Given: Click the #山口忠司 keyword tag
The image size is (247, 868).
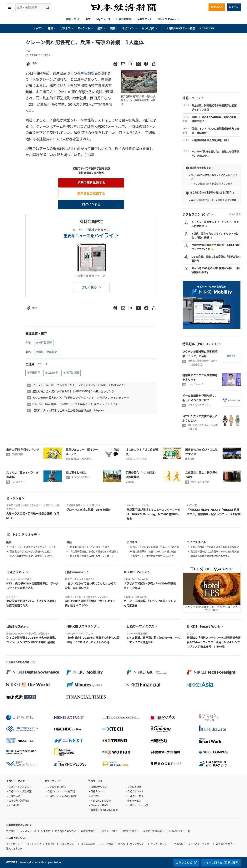Looking at the screenshot, I should (52, 373).
